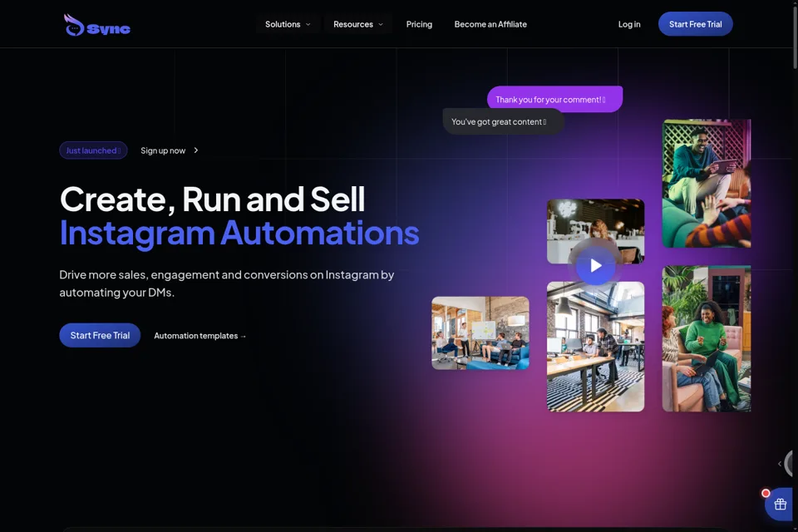Click the You've got great content bubble
This screenshot has height=532, width=798.
coord(503,121)
